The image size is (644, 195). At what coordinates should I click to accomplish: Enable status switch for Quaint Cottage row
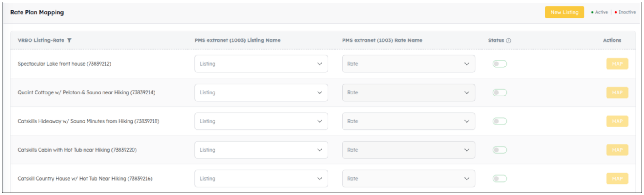pyautogui.click(x=500, y=92)
